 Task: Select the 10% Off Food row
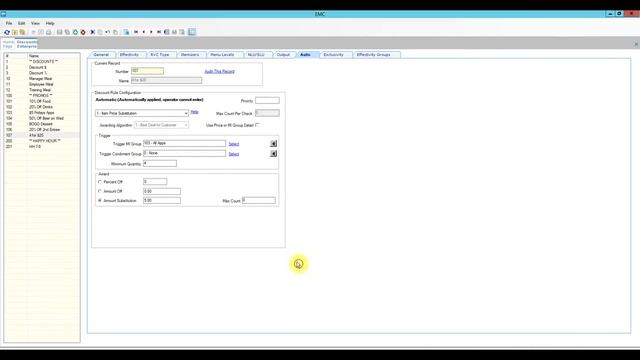(x=42, y=101)
